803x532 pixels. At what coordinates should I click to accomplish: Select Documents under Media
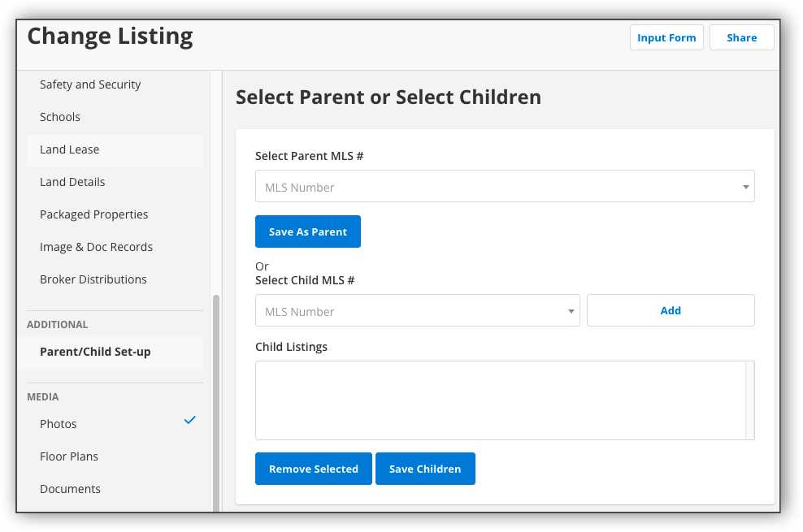pyautogui.click(x=70, y=489)
